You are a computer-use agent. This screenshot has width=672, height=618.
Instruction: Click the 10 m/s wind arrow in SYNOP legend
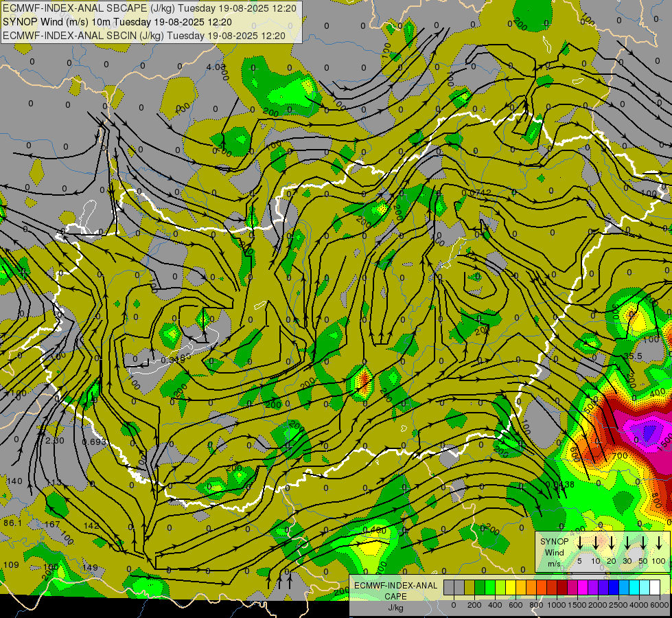coord(595,543)
